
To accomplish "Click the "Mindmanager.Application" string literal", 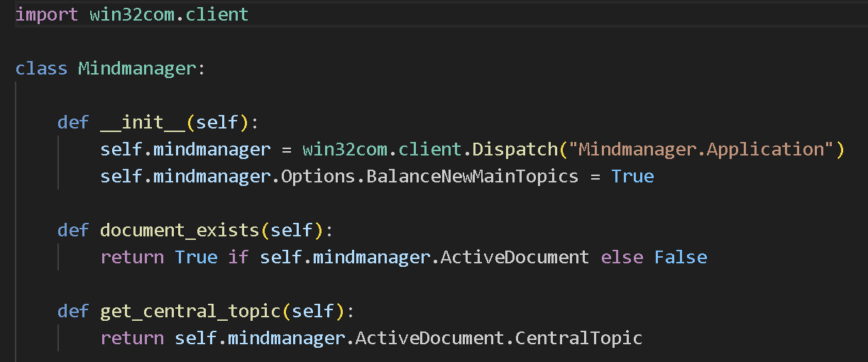I will [x=705, y=150].
